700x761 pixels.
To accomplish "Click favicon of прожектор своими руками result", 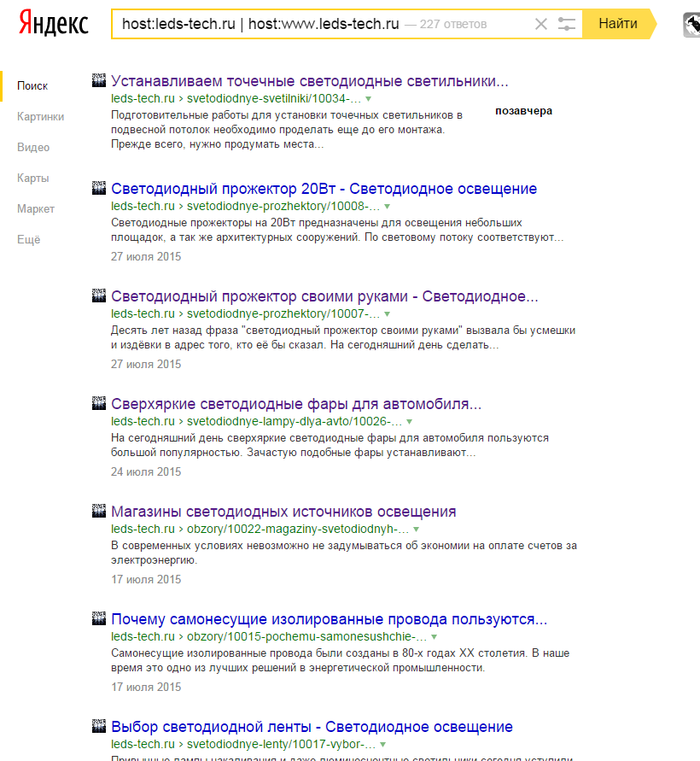I will [x=99, y=296].
